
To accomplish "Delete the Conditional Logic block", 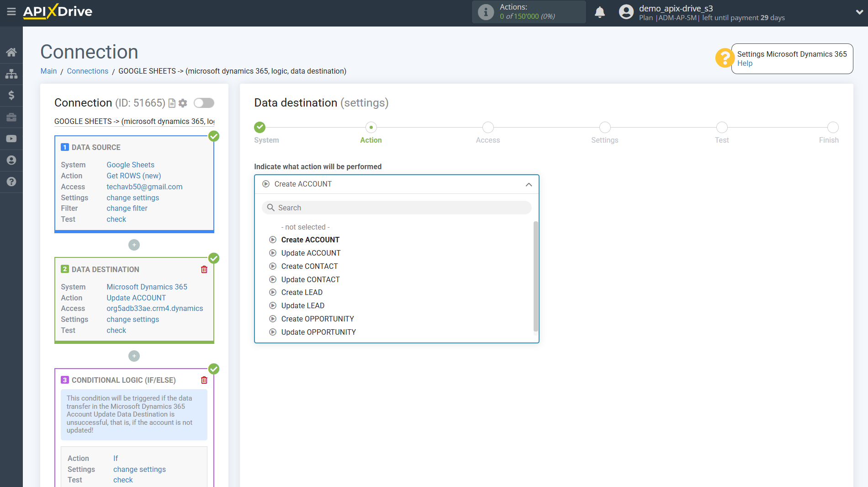I will click(x=204, y=380).
